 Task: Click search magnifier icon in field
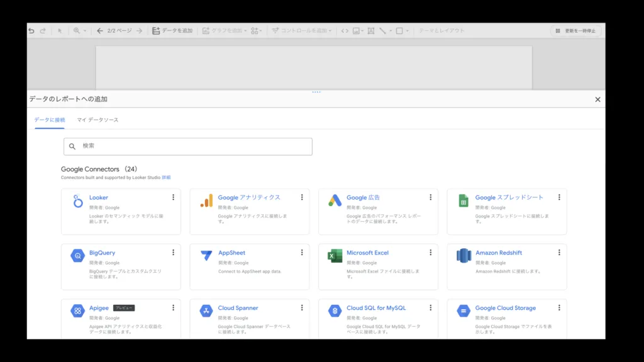coord(72,146)
